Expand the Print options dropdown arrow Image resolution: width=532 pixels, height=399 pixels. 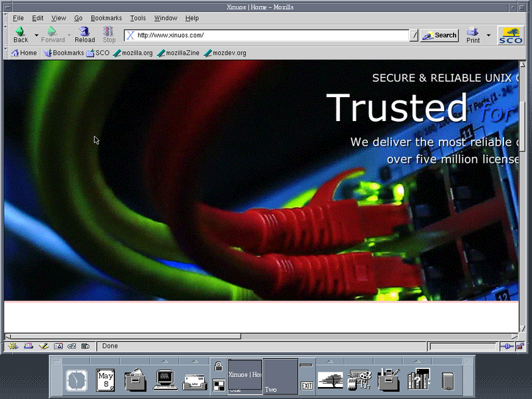pos(488,35)
